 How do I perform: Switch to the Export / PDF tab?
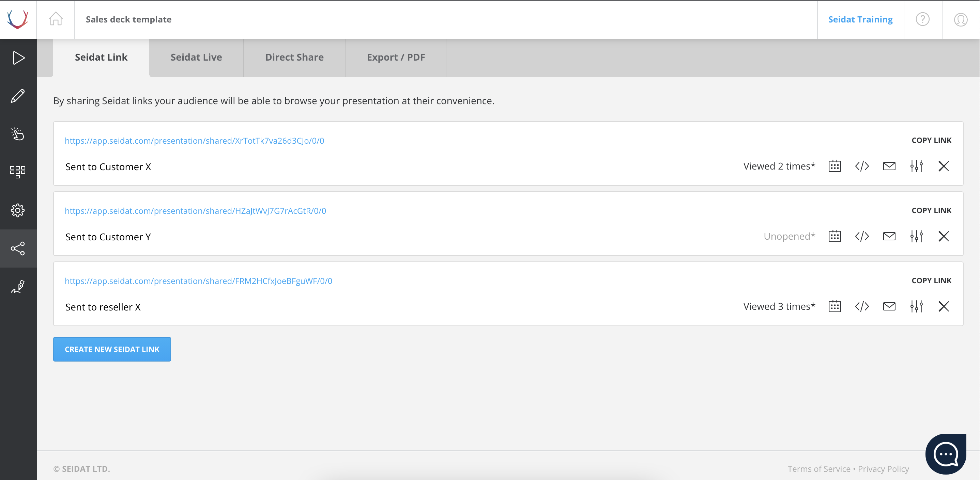[396, 58]
